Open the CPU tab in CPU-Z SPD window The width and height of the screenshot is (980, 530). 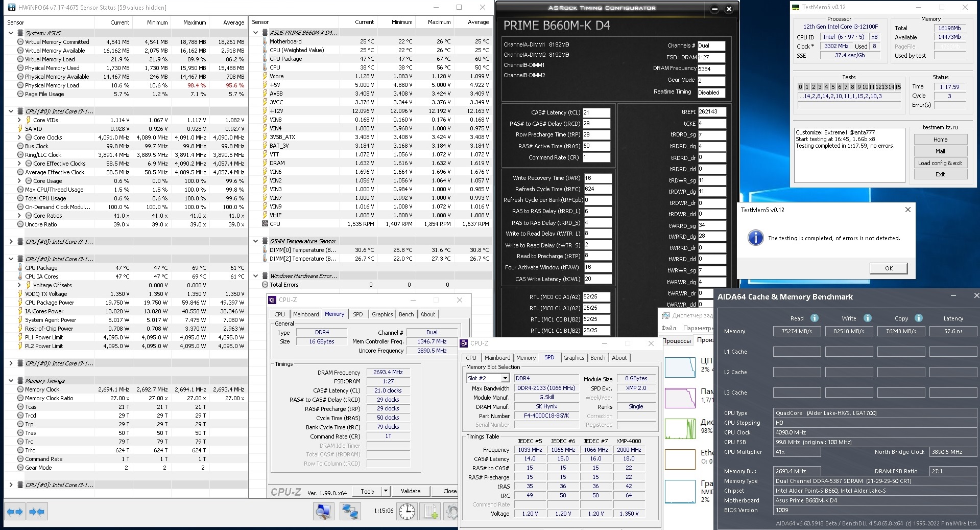(471, 358)
